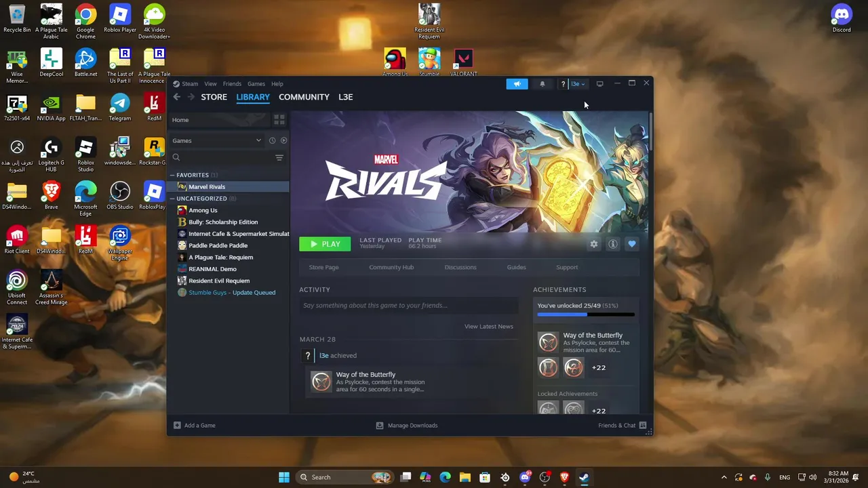
Task: Go to the STORE tab
Action: click(214, 97)
